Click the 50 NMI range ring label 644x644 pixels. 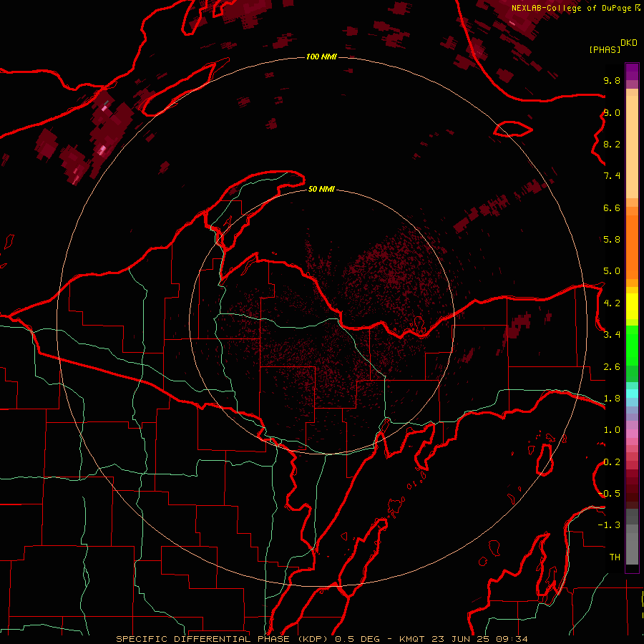[321, 189]
